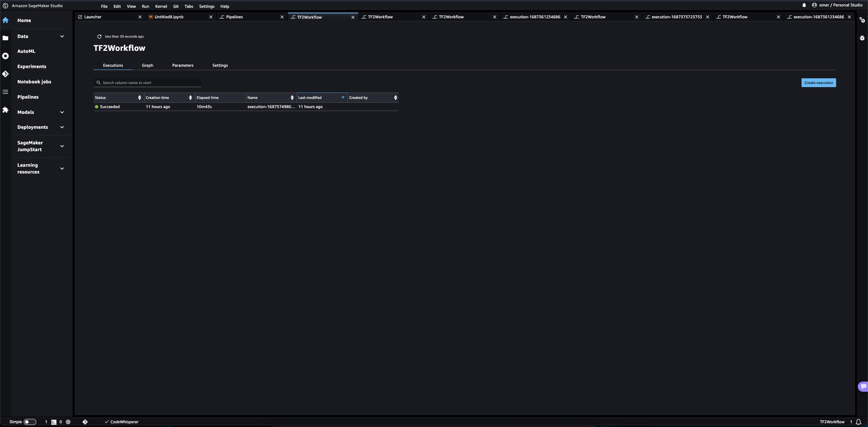Click the Launcher tab icon
This screenshot has height=427, width=868.
point(80,17)
